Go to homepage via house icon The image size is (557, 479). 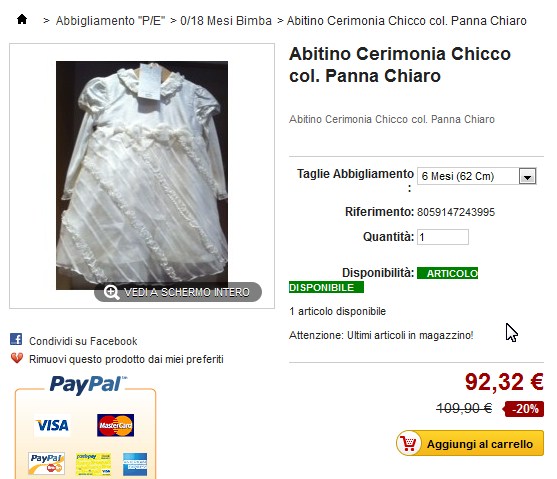click(x=22, y=19)
